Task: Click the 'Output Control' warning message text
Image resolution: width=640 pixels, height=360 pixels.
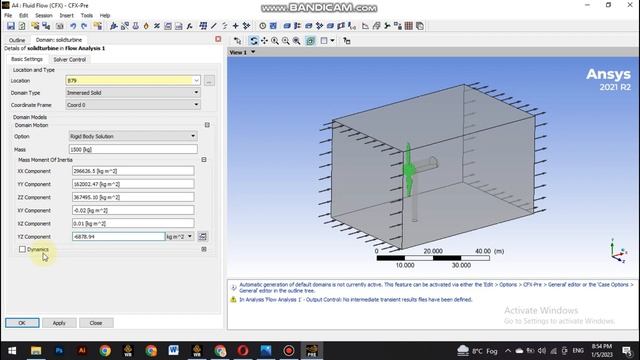Action: (356, 300)
